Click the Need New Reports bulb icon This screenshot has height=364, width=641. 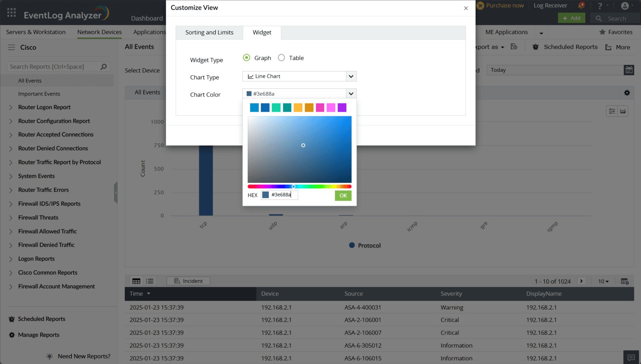click(50, 356)
